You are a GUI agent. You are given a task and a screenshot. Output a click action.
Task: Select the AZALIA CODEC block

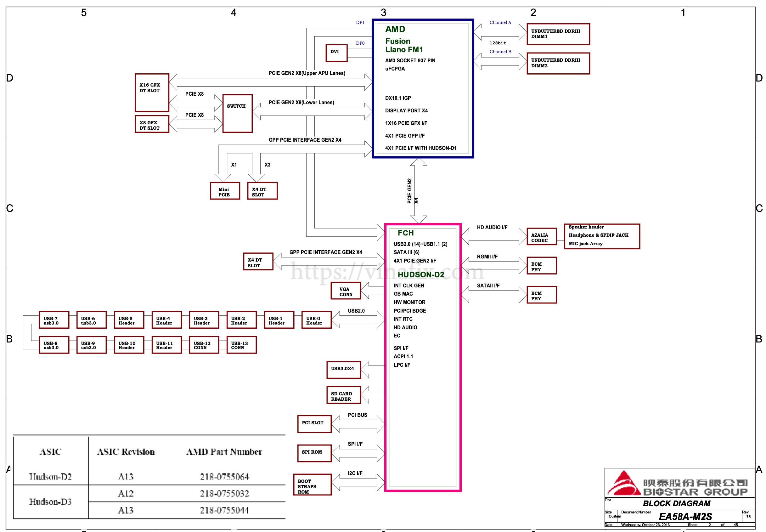click(x=541, y=237)
